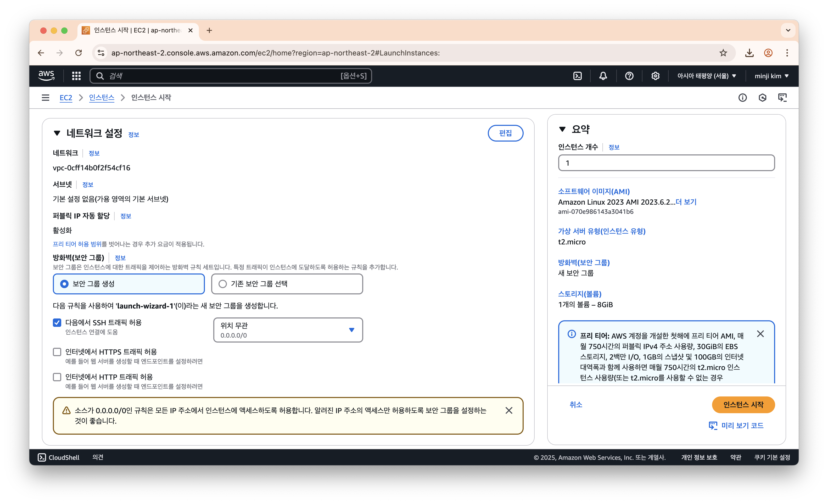The height and width of the screenshot is (504, 828).
Task: Click the browser address bar URL
Action: click(276, 53)
